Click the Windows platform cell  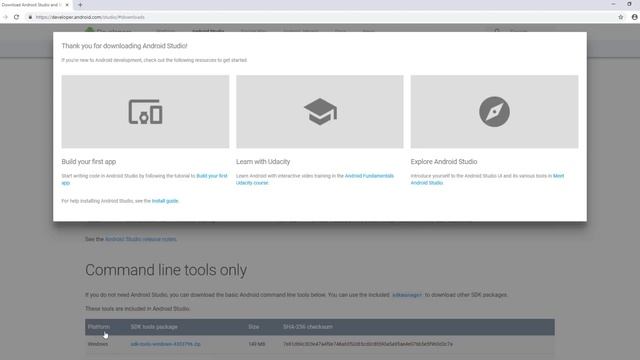coord(98,344)
